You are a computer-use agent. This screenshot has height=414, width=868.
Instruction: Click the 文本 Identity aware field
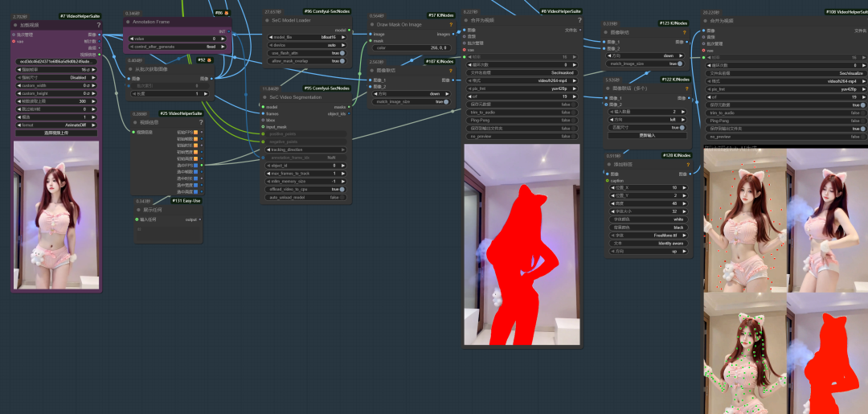coord(649,243)
